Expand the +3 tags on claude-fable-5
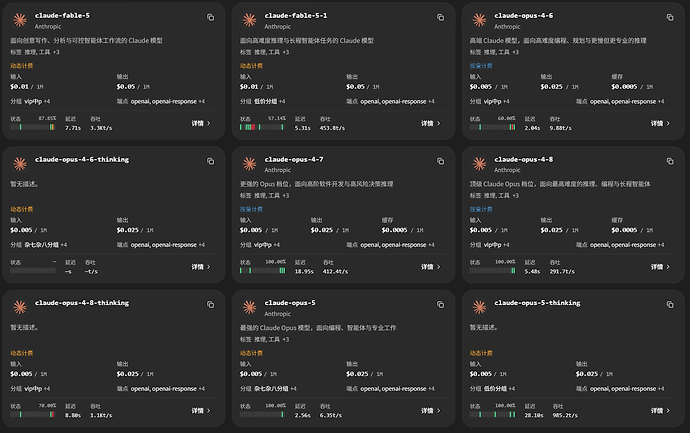 point(56,52)
